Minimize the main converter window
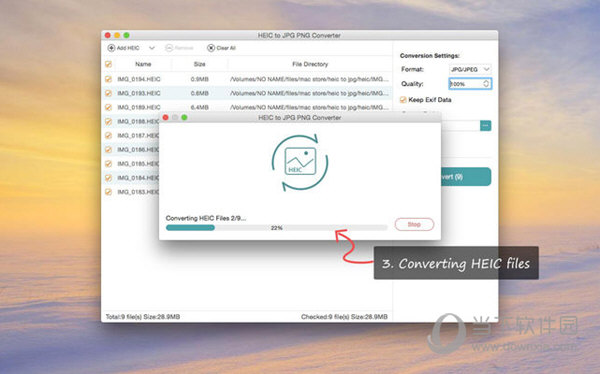Image resolution: width=600 pixels, height=374 pixels. pyautogui.click(x=117, y=35)
